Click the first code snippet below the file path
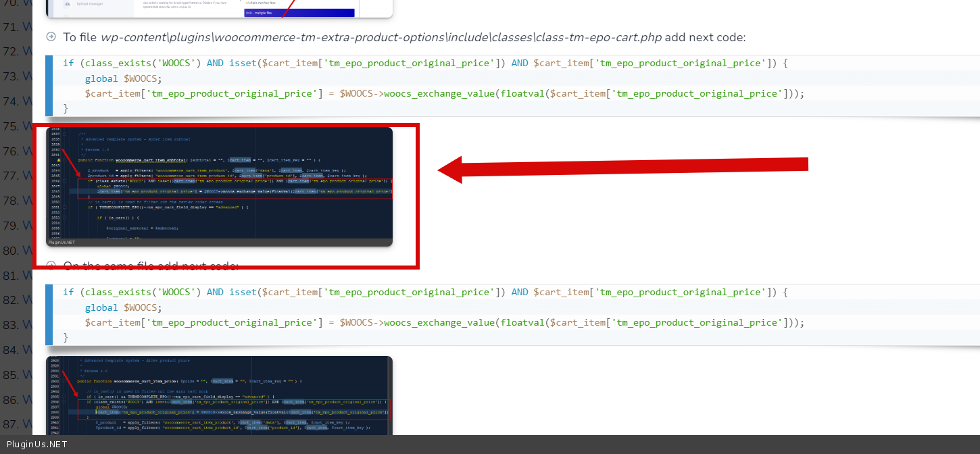 [433, 86]
